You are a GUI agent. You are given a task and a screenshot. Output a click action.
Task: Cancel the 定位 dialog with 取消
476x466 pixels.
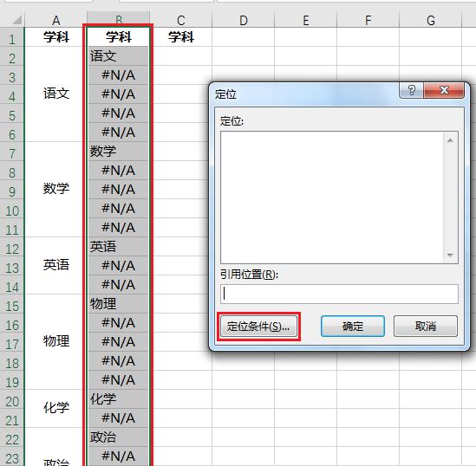426,327
